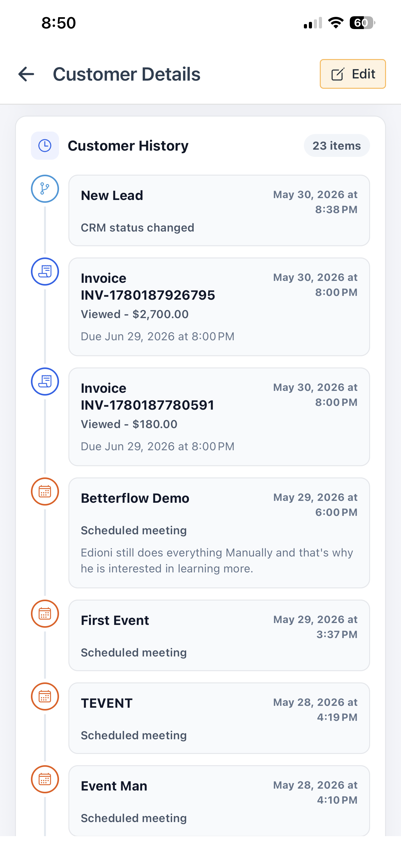
Task: Tap 'Scheduled meeting' under Betterflow Demo
Action: pos(134,530)
